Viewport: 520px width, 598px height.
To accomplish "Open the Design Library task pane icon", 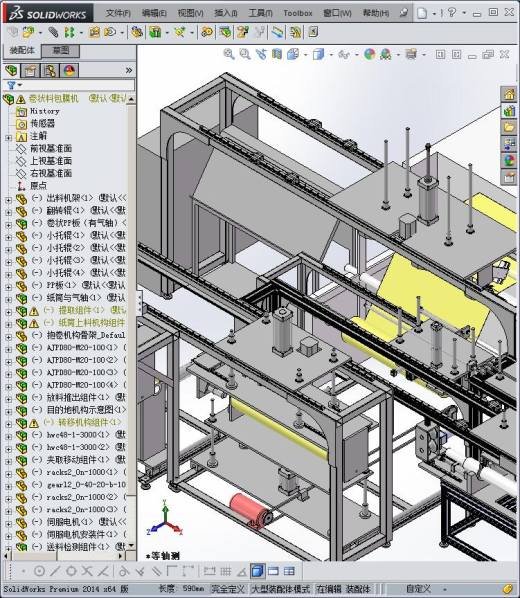I will click(509, 111).
